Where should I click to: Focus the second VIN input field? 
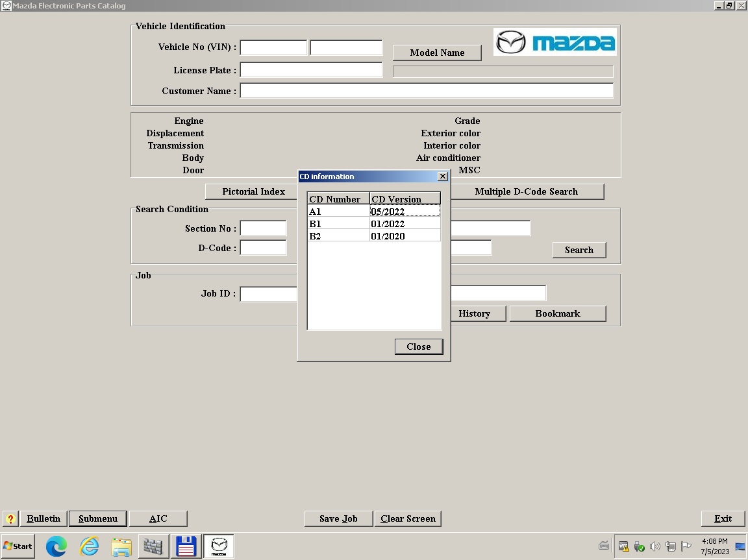(346, 47)
